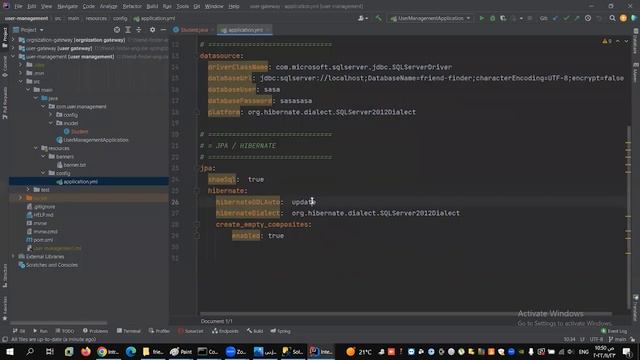Click the inspection warnings indicator in editor
Image resolution: width=640 pixels, height=360 pixels.
pos(607,41)
